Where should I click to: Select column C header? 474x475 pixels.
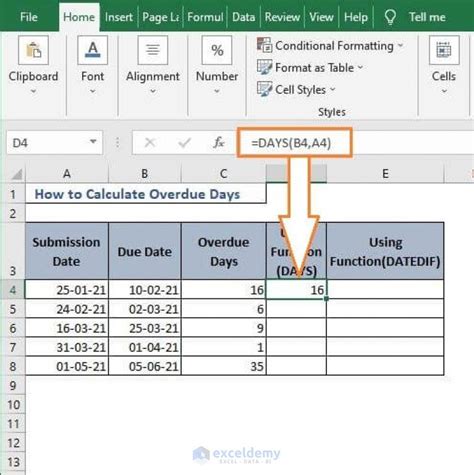(x=223, y=174)
